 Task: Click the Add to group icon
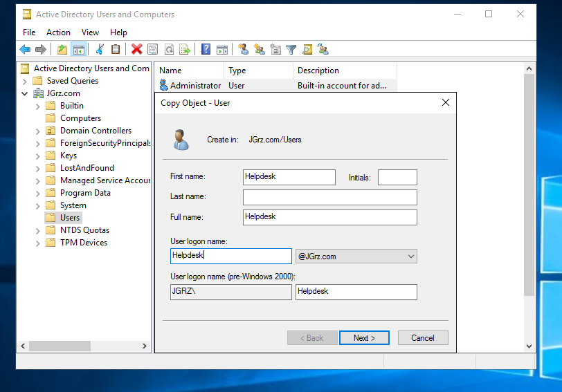tap(323, 49)
